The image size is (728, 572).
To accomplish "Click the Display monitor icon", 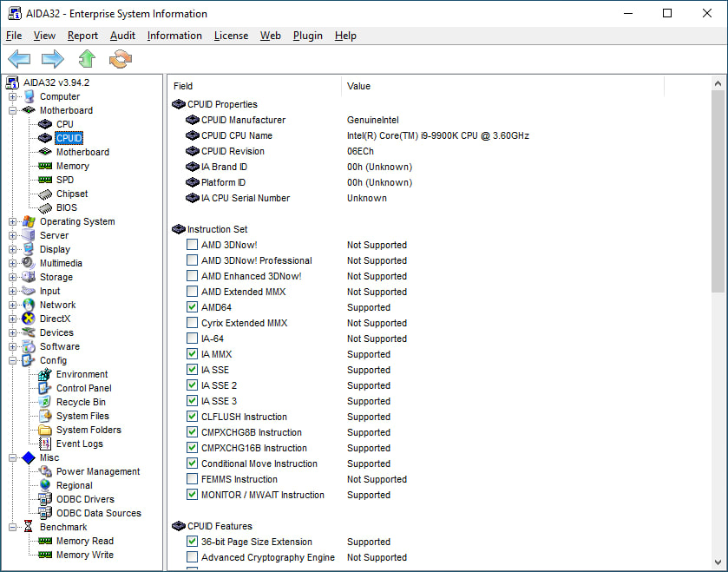I will pos(29,249).
